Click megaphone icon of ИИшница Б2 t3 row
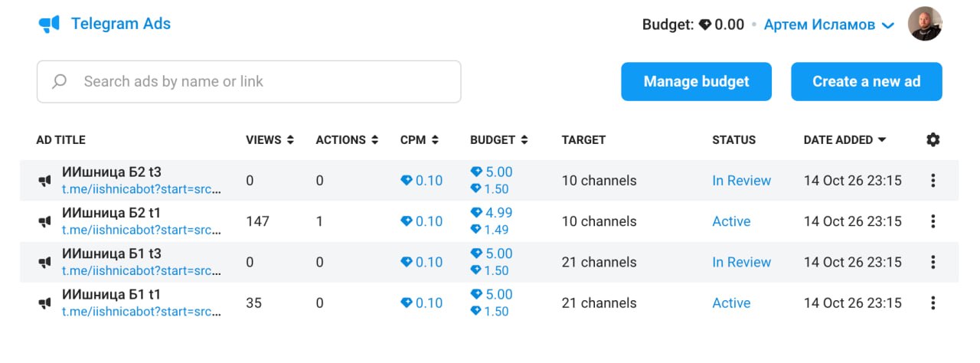980x363 pixels. pos(44,181)
